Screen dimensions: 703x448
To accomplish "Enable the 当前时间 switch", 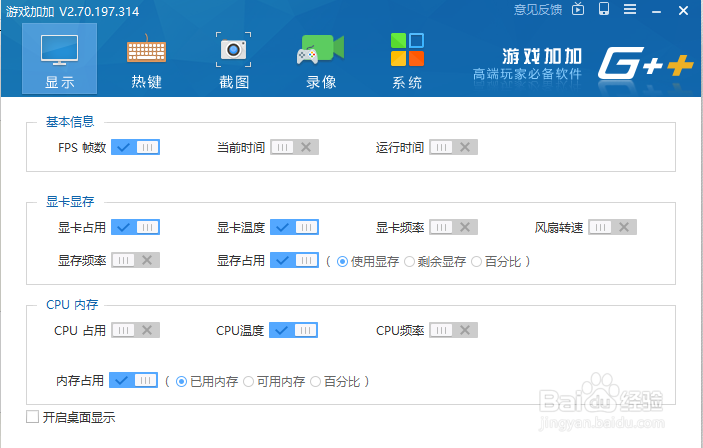I will 294,147.
